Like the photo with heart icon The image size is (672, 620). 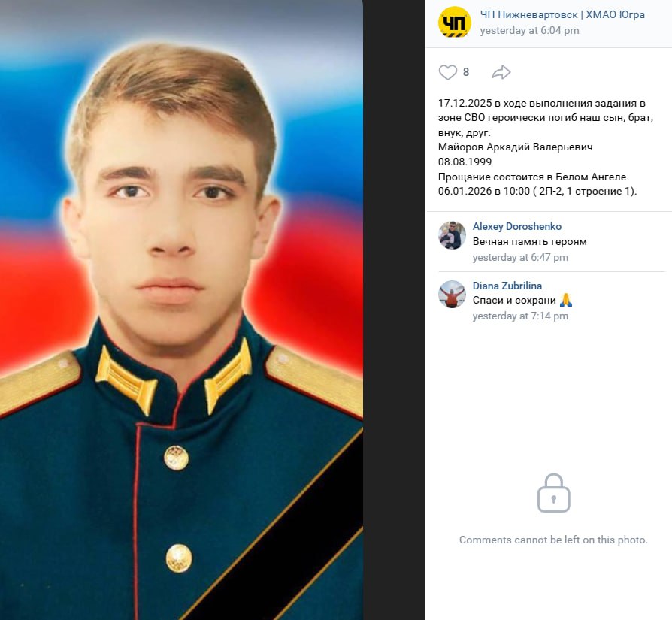[448, 72]
